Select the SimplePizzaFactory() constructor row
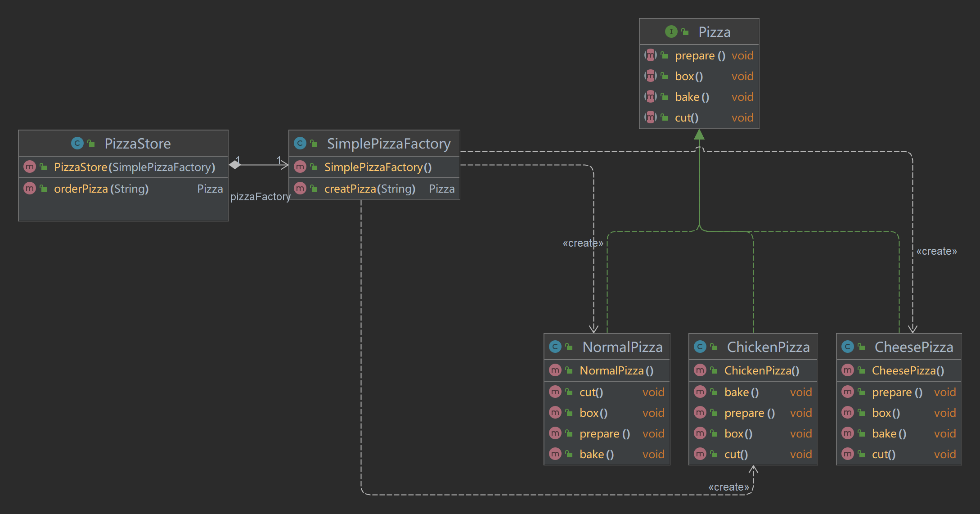 [x=378, y=167]
